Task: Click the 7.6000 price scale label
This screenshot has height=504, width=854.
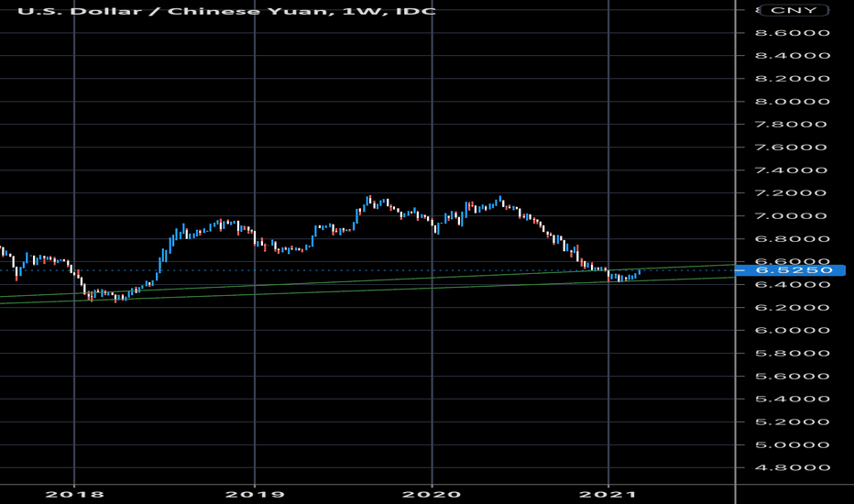Action: (x=793, y=148)
